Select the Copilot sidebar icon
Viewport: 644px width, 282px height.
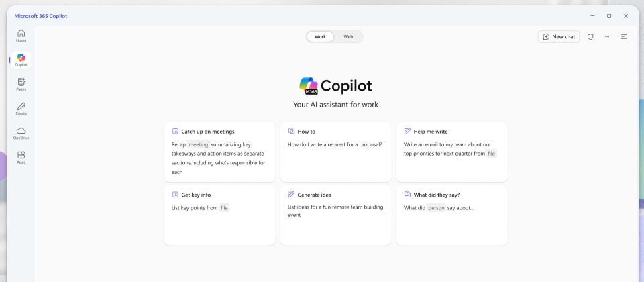pyautogui.click(x=21, y=60)
